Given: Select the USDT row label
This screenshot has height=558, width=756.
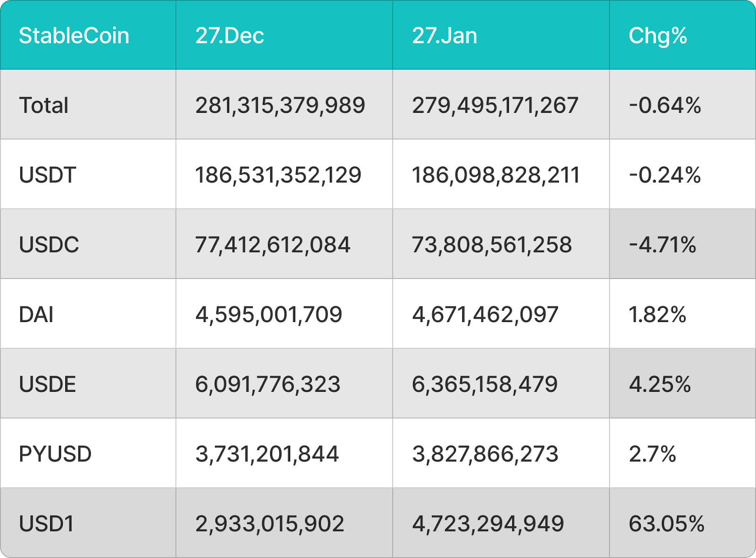Looking at the screenshot, I should click(x=47, y=175).
